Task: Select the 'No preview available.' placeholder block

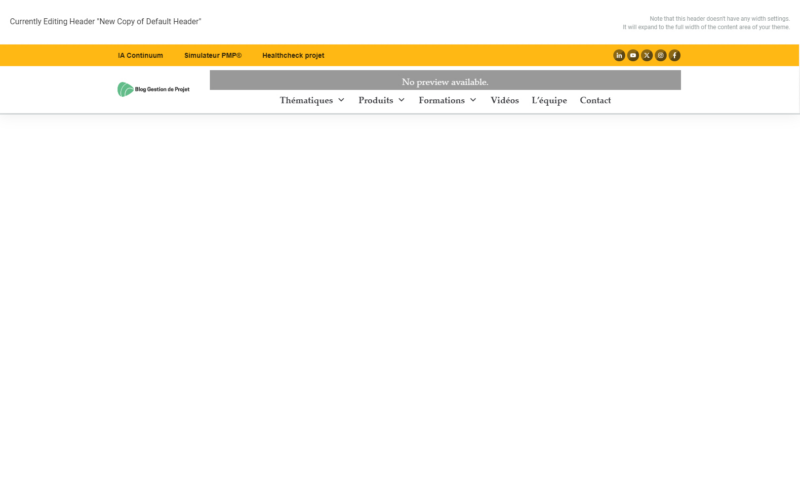Action: pos(445,80)
